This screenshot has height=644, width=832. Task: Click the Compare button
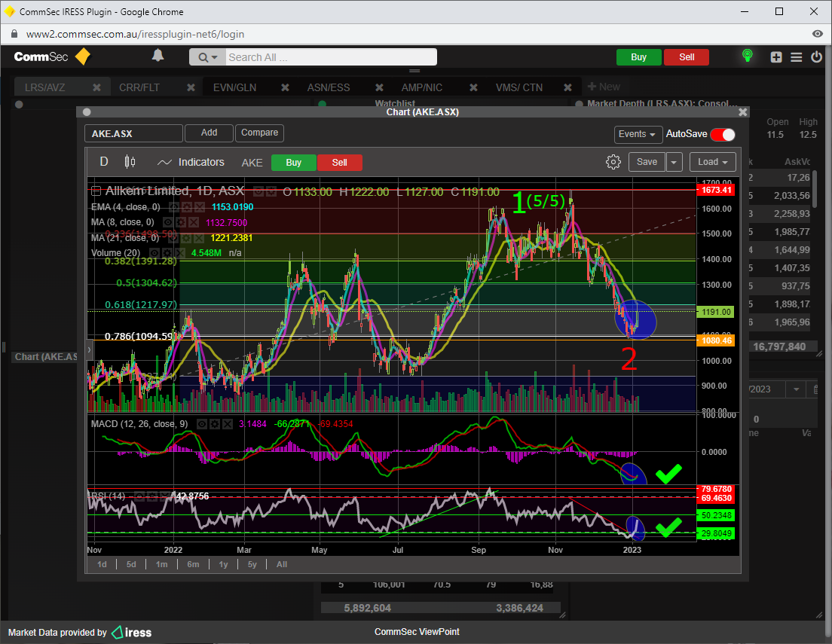click(x=259, y=133)
